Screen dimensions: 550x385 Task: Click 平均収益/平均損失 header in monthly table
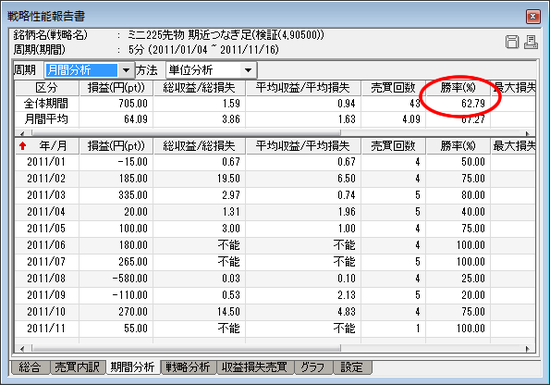303,146
